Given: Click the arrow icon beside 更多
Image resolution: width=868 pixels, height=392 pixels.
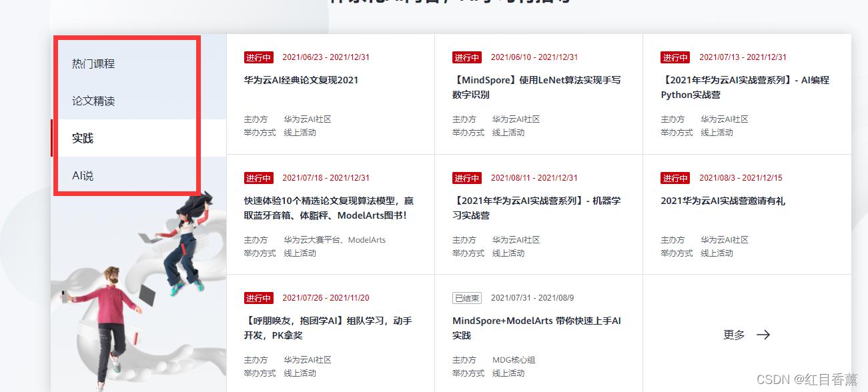Looking at the screenshot, I should 763,335.
